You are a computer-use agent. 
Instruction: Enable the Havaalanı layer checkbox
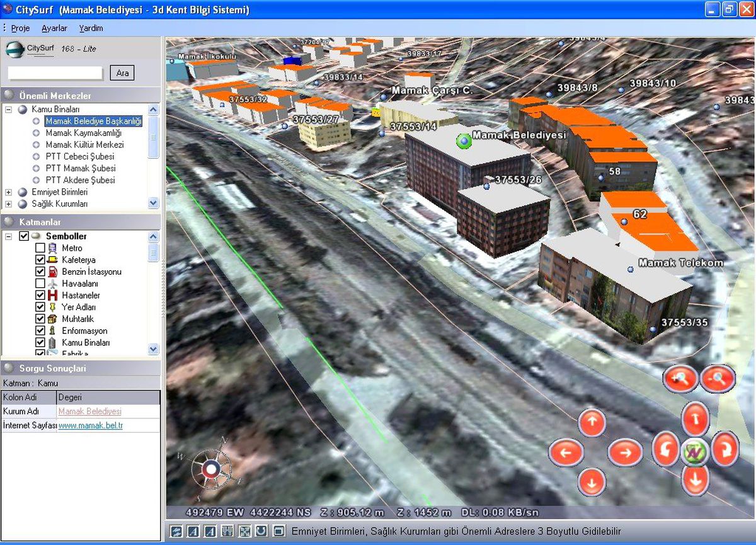[x=40, y=284]
